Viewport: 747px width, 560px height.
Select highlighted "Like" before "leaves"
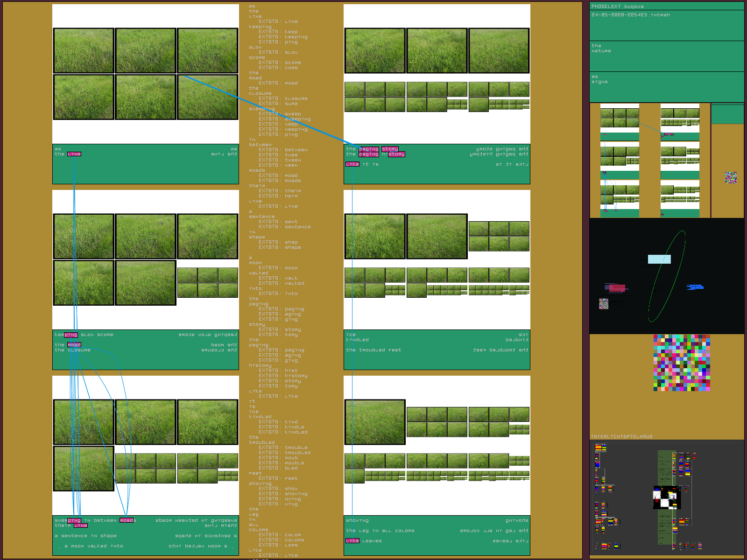pyautogui.click(x=352, y=541)
